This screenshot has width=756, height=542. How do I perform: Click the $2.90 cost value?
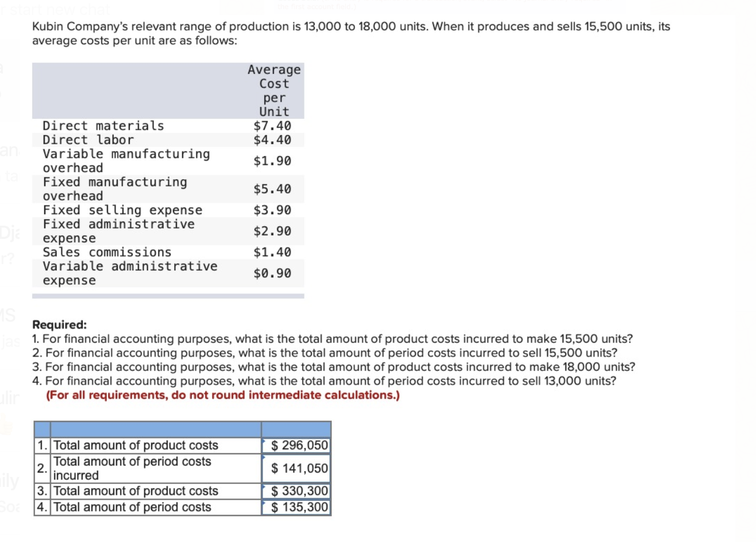point(272,231)
